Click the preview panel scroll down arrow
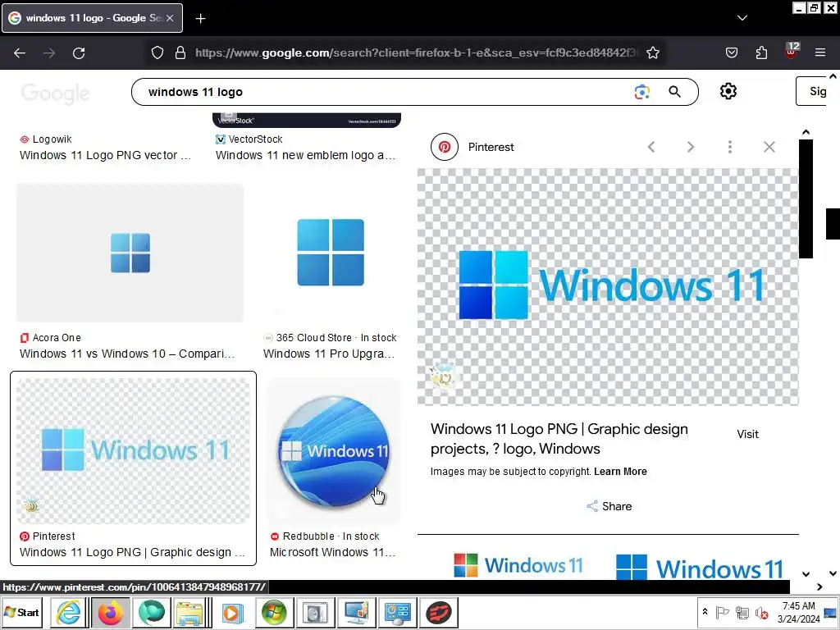 (806, 573)
